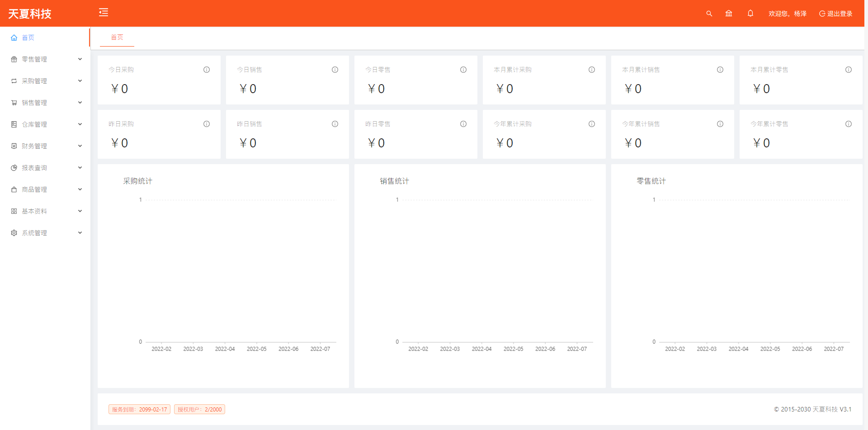The image size is (868, 430).
Task: Open the 仓库管理 sidebar menu
Action: pos(45,124)
